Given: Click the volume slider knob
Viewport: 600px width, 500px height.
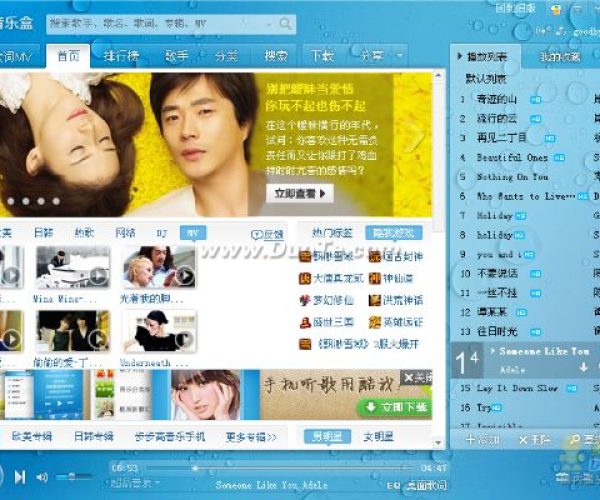Looking at the screenshot, I should 72,477.
